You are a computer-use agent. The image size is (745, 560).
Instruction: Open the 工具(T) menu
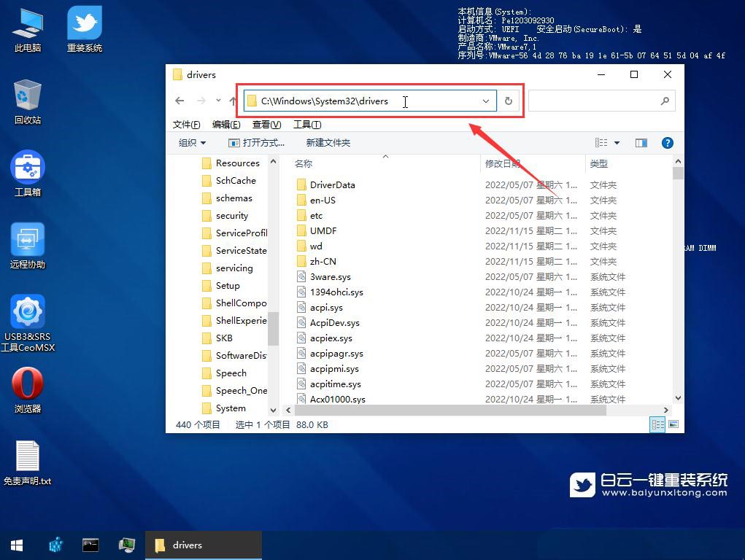pyautogui.click(x=307, y=125)
